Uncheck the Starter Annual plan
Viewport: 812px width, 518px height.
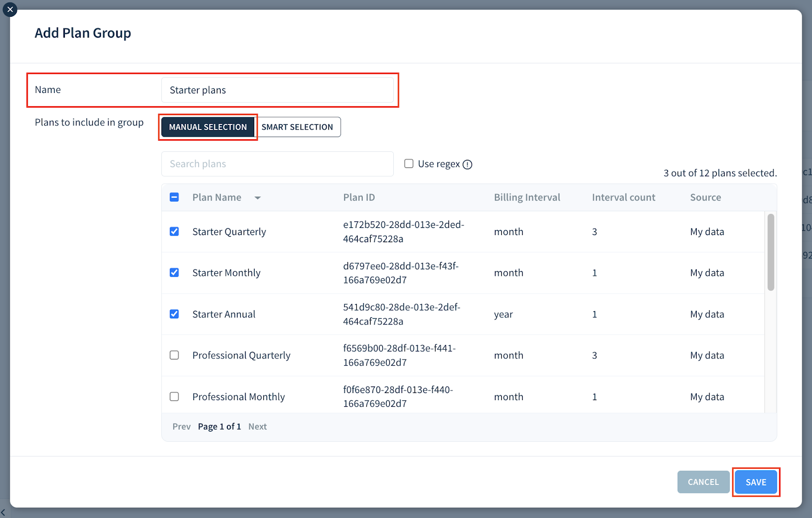click(174, 314)
